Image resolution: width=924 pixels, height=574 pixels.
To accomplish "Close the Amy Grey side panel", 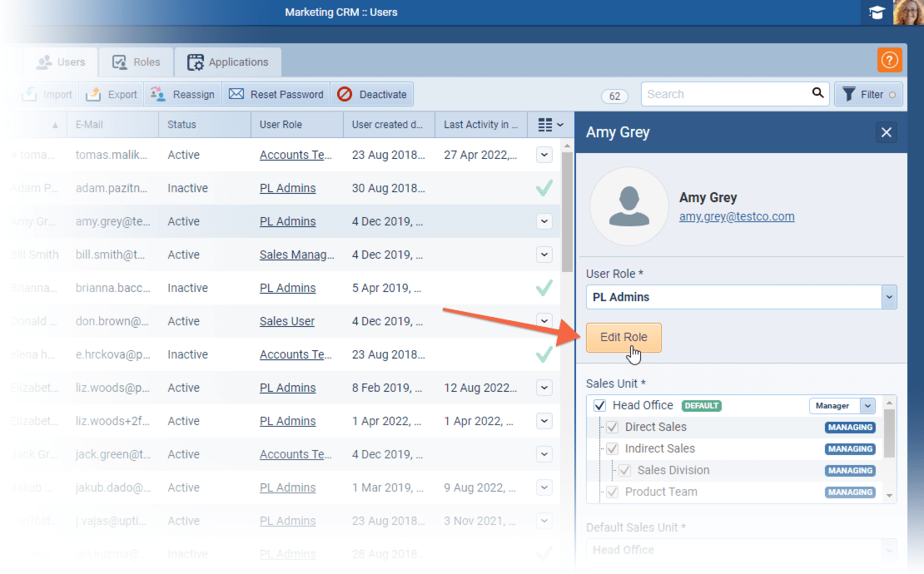I will point(886,132).
